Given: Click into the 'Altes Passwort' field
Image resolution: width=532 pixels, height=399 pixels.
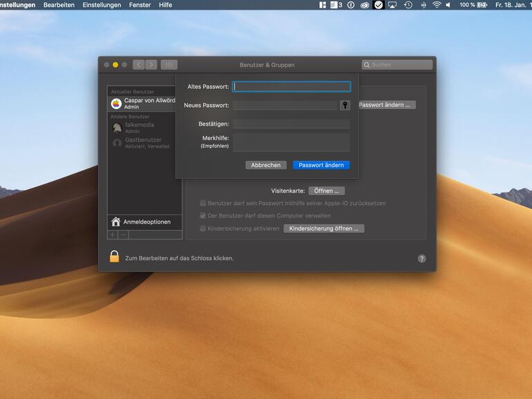Looking at the screenshot, I should pos(292,87).
